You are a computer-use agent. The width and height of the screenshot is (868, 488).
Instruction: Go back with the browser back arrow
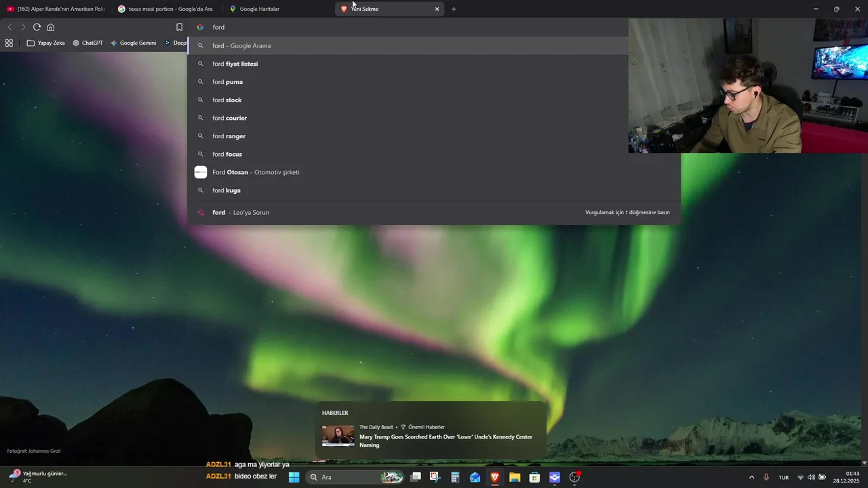pyautogui.click(x=9, y=27)
